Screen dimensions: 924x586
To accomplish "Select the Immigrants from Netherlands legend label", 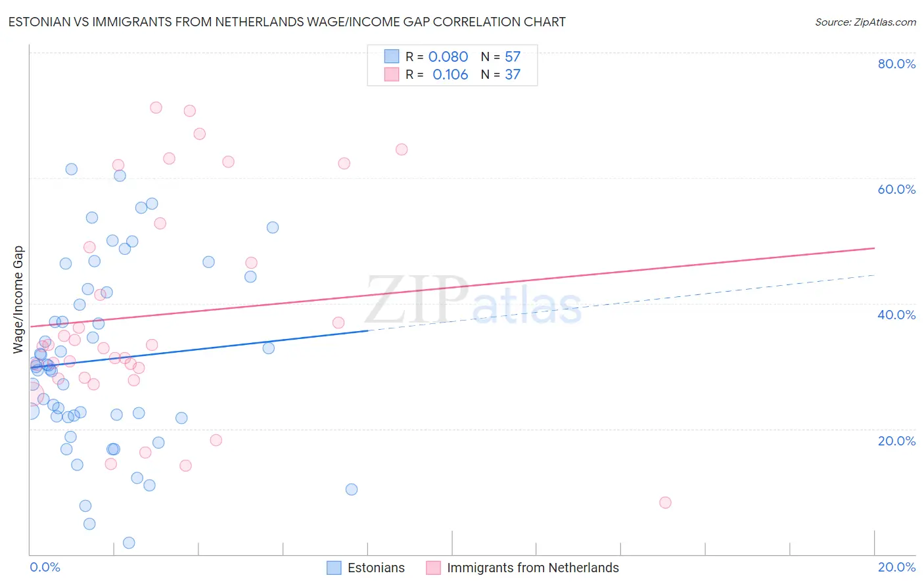I will click(x=533, y=568).
